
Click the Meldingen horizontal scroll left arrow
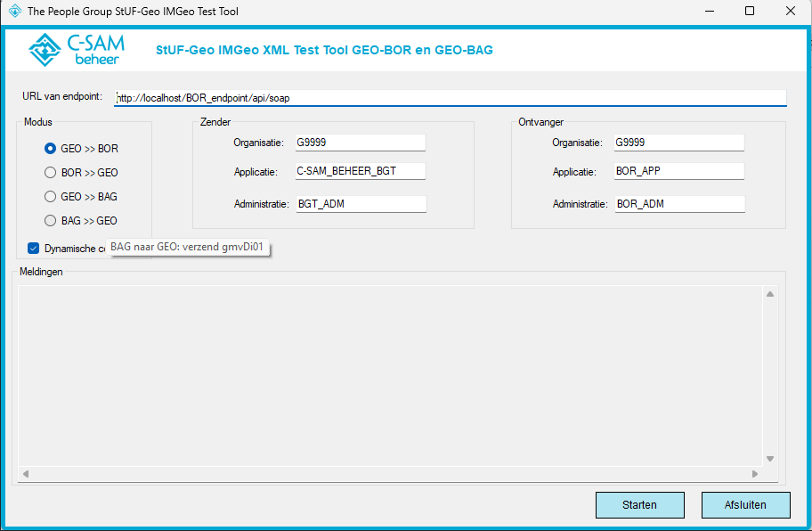[x=25, y=473]
